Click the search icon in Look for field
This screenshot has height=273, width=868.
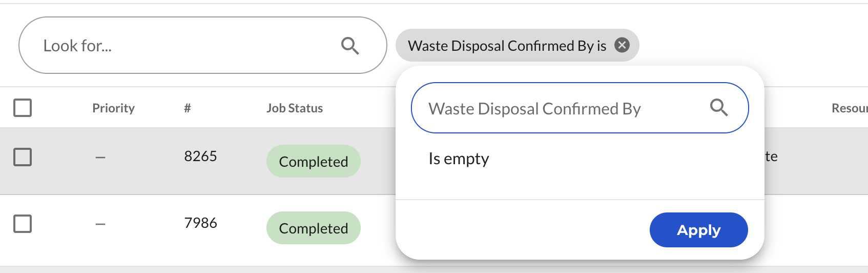[350, 46]
